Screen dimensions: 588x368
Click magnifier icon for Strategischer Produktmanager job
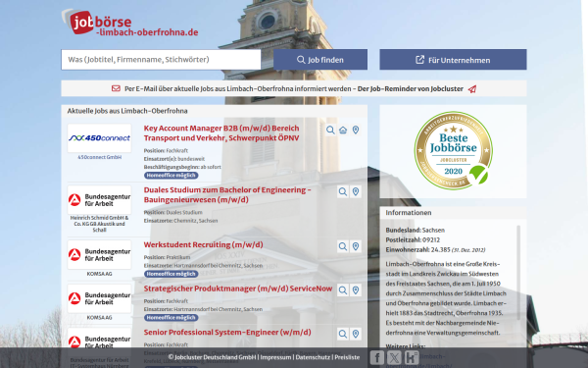tap(343, 289)
